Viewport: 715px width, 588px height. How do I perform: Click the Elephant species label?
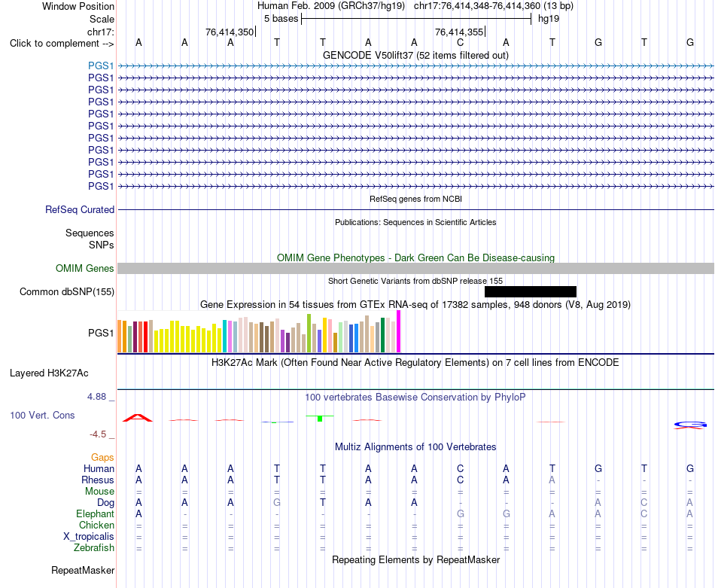(96, 513)
